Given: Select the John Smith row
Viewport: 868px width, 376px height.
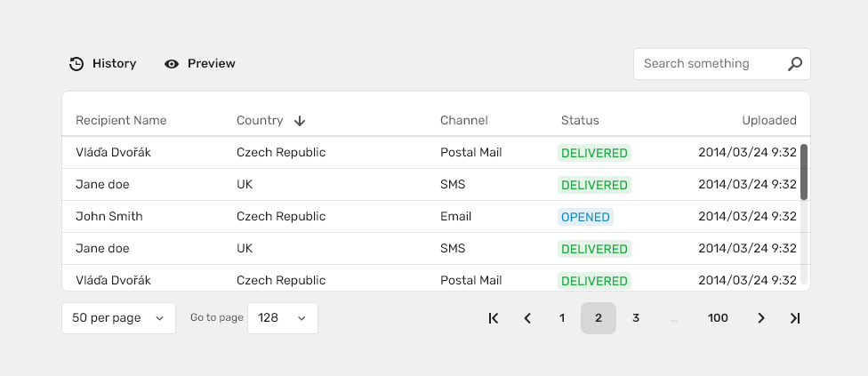Looking at the screenshot, I should coord(432,217).
